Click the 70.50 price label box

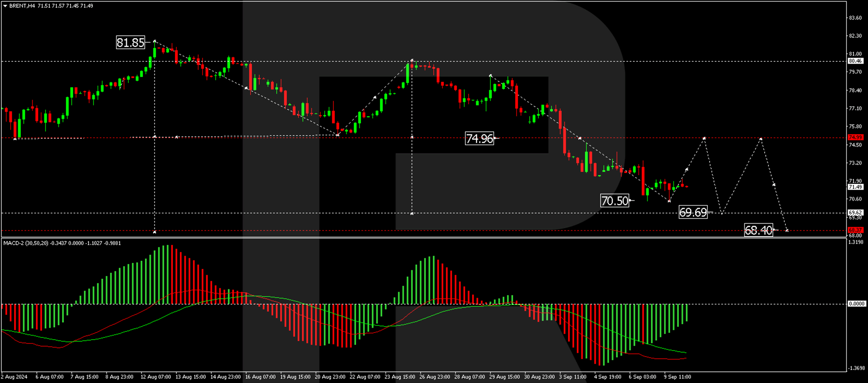[614, 201]
